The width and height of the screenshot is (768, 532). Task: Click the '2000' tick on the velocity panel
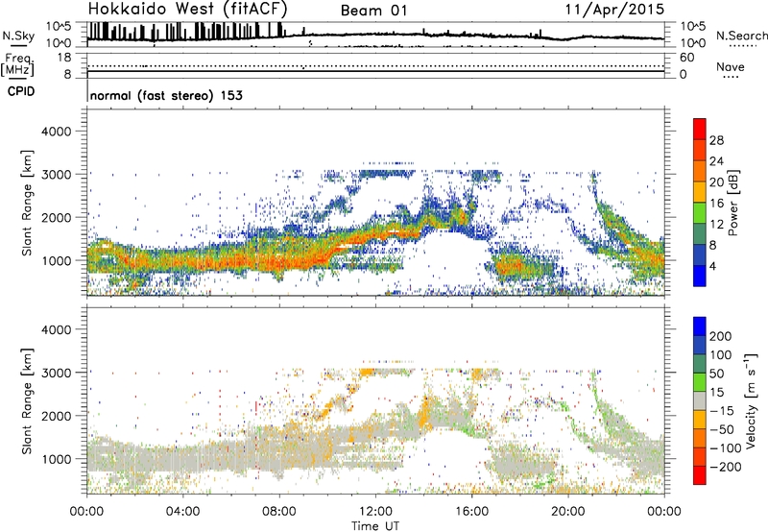(x=56, y=416)
